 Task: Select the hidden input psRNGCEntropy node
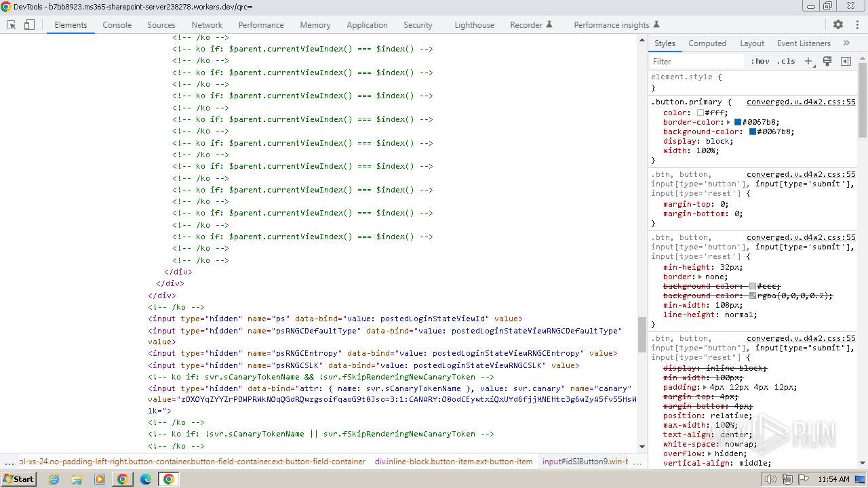[383, 353]
